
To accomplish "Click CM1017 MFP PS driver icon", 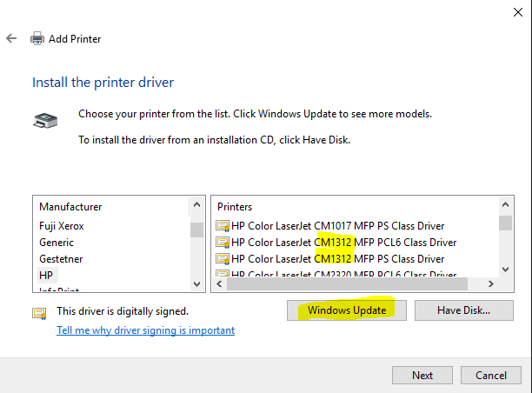I will click(x=223, y=226).
